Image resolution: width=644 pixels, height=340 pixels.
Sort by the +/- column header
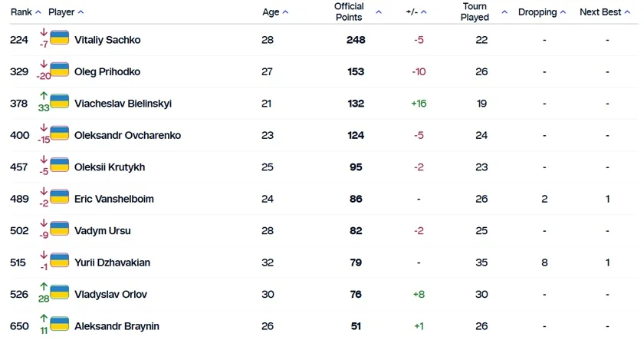(x=416, y=12)
